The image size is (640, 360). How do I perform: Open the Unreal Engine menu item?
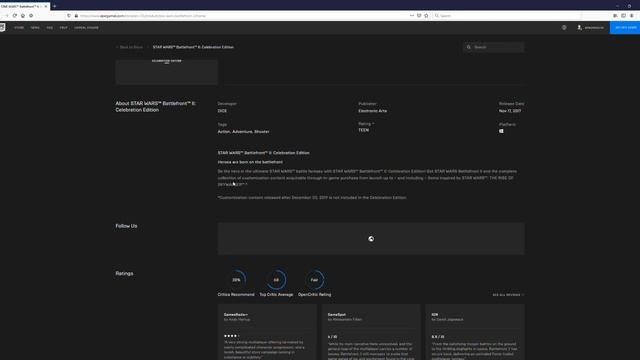pos(86,28)
